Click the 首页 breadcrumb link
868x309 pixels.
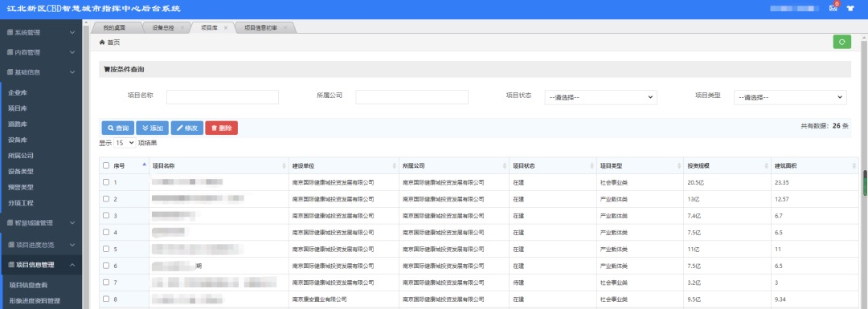click(x=113, y=43)
